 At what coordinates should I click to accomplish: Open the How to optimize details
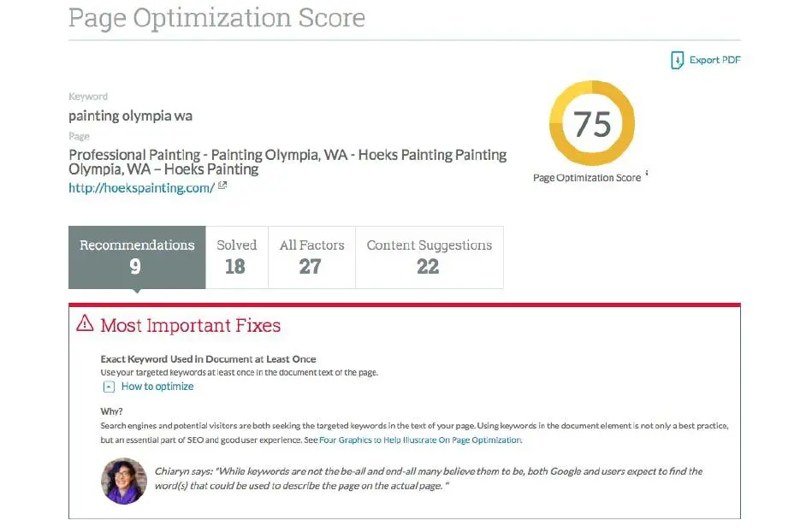coord(157,386)
